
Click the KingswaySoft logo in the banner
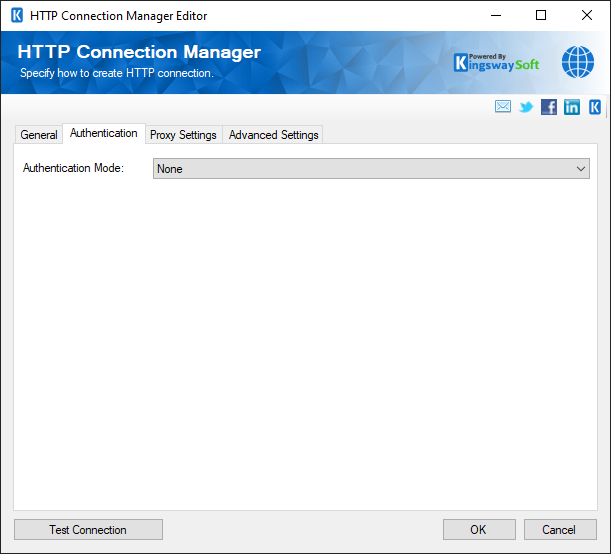coord(496,63)
